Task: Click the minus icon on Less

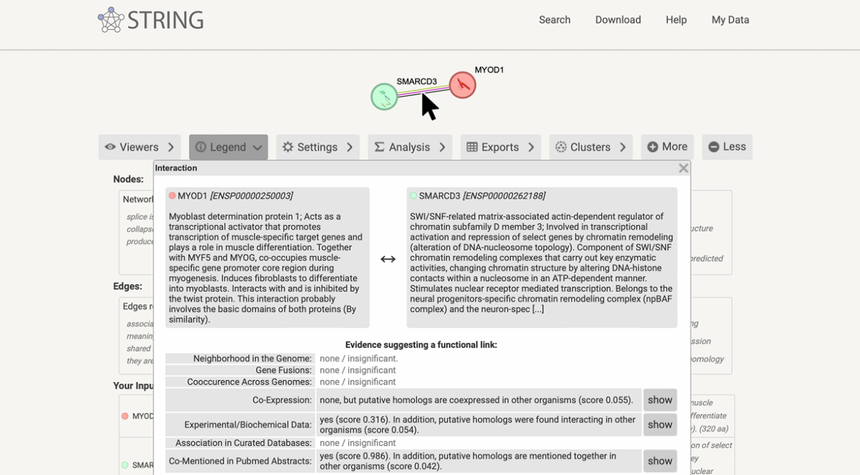Action: tap(713, 147)
